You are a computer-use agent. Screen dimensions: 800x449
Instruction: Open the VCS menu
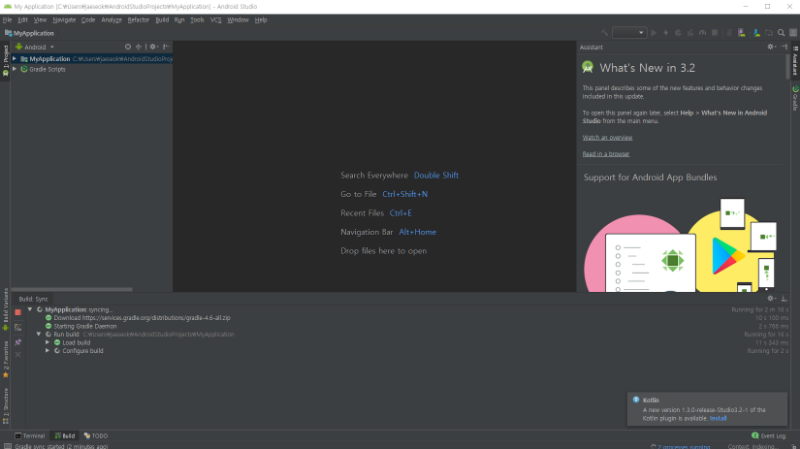point(216,20)
